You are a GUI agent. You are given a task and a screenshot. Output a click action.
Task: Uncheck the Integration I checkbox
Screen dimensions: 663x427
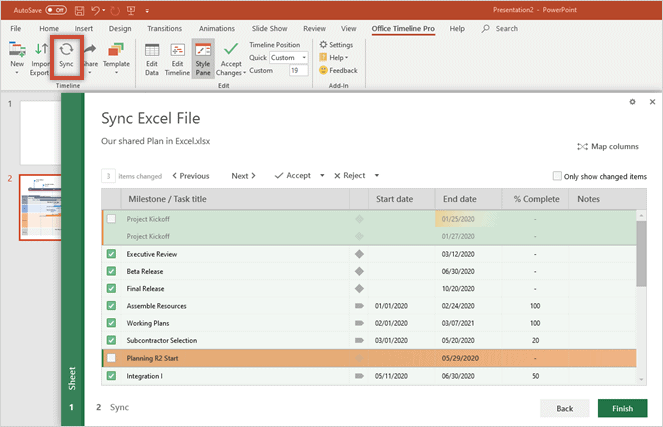(111, 375)
